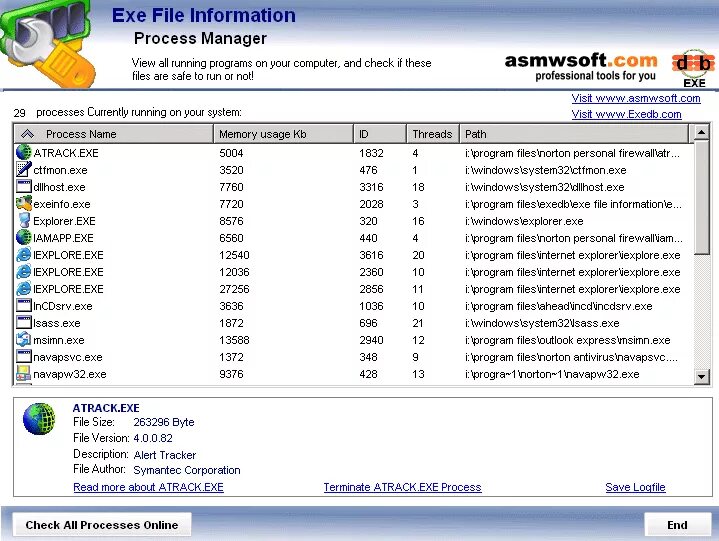Open Read more about ATRACK.EXE link
Viewport: 719px width, 541px height.
coord(149,487)
